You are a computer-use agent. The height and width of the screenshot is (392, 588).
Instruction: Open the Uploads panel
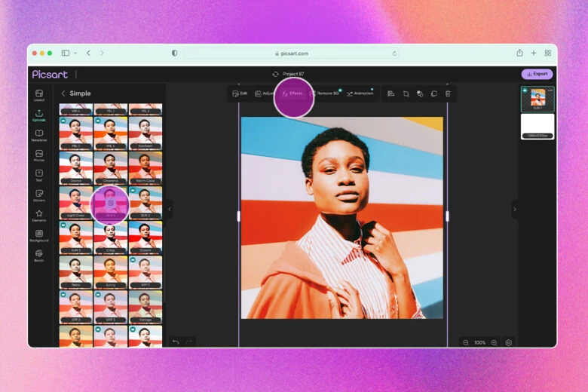[x=39, y=115]
